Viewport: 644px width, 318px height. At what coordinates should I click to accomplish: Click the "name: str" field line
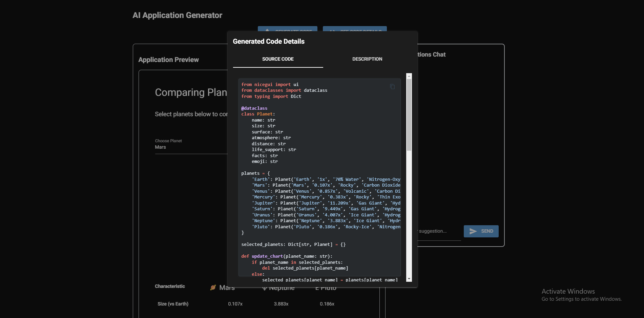264,120
